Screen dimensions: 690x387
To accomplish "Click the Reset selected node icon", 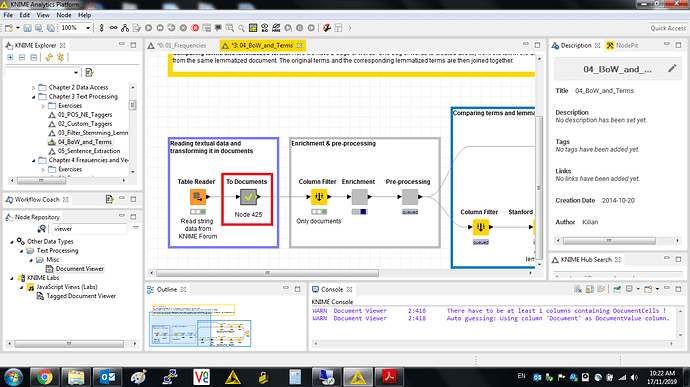I will click(x=206, y=28).
